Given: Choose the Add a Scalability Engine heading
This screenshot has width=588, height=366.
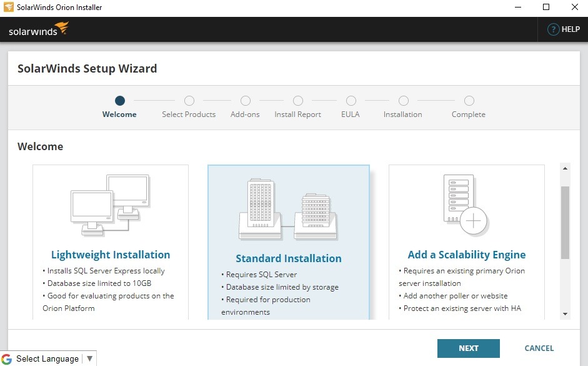Looking at the screenshot, I should 467,255.
